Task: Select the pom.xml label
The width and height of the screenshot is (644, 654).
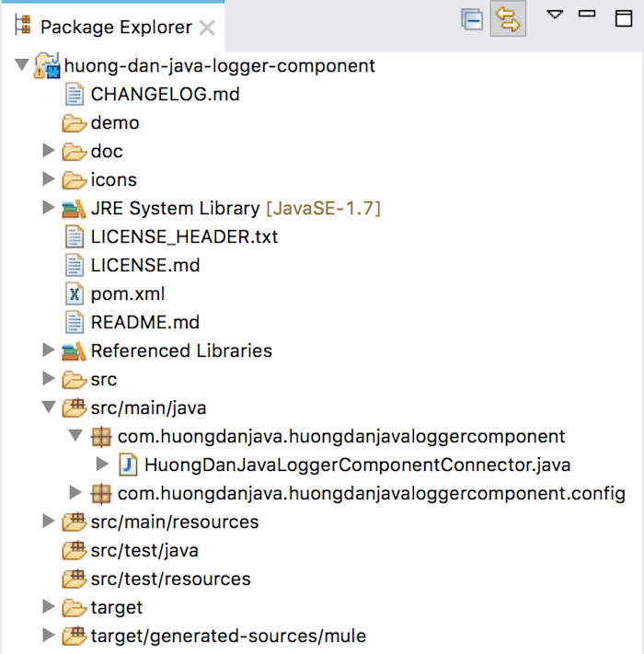Action: tap(128, 294)
